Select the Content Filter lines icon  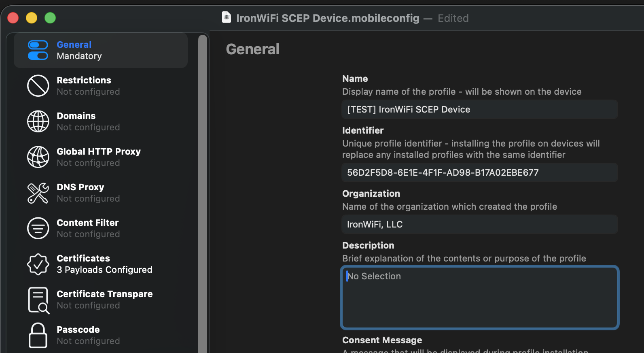38,228
